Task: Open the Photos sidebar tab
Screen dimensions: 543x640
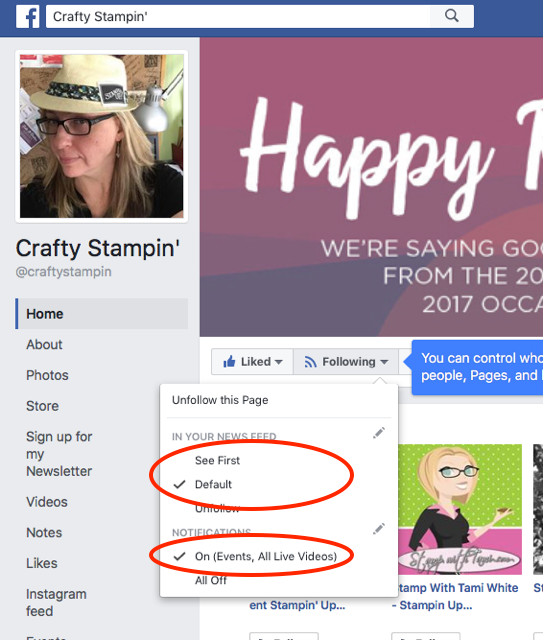Action: pos(47,375)
